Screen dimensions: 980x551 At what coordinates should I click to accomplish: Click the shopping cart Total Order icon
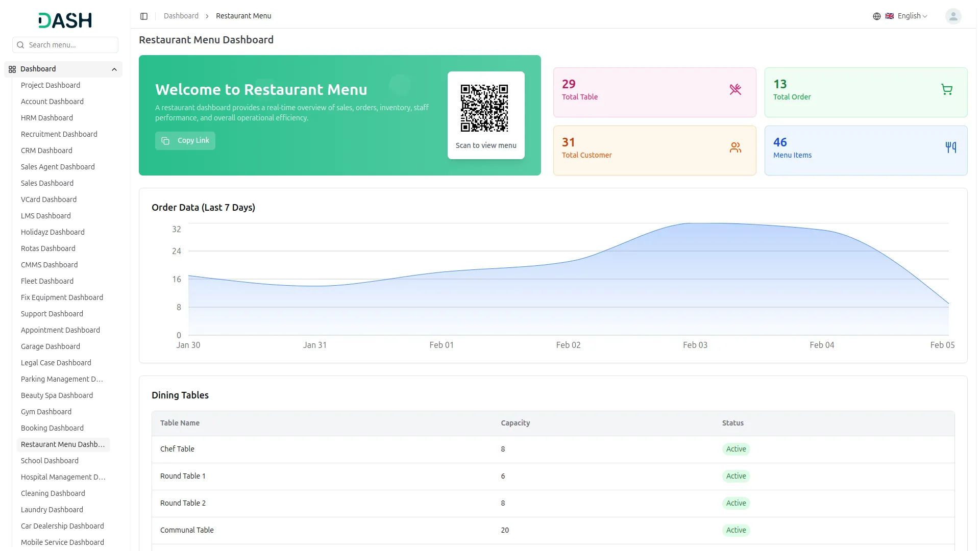pos(946,90)
